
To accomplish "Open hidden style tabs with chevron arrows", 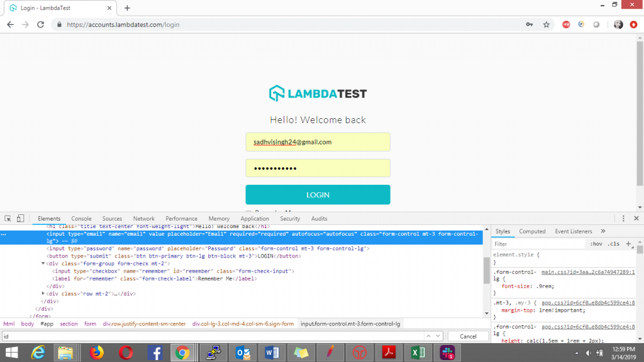I will pyautogui.click(x=602, y=231).
